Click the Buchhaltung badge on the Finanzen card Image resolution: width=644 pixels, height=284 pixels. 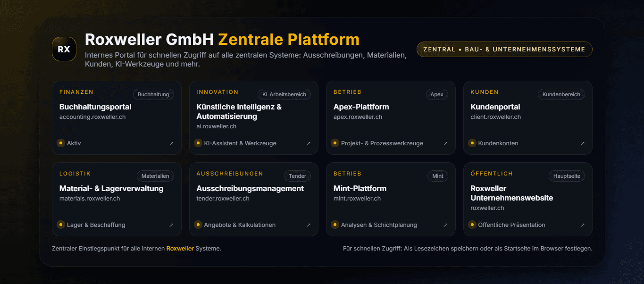(x=153, y=94)
